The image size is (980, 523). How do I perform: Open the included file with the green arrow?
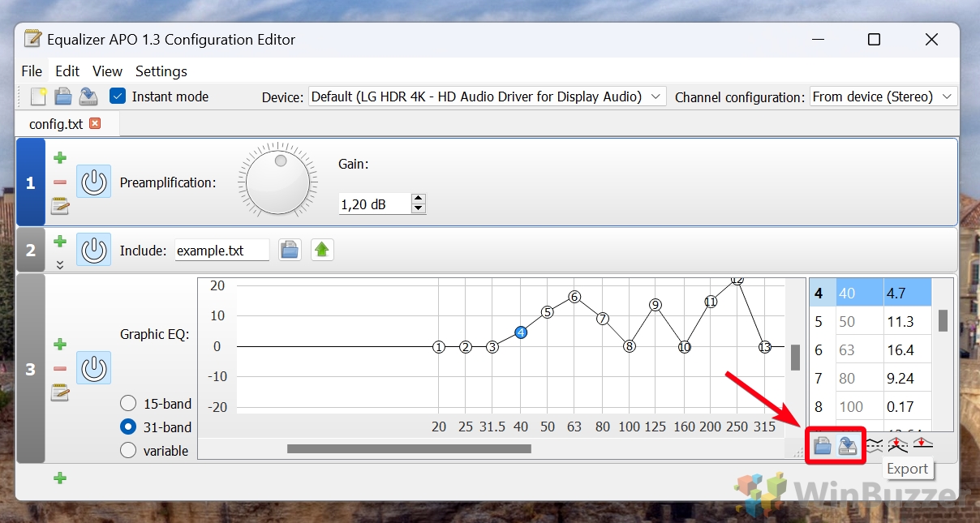(323, 250)
